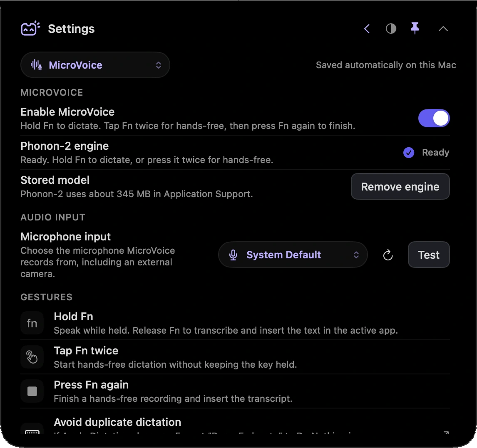Click the Enable MicroVoice label
The image size is (477, 448).
pos(67,112)
